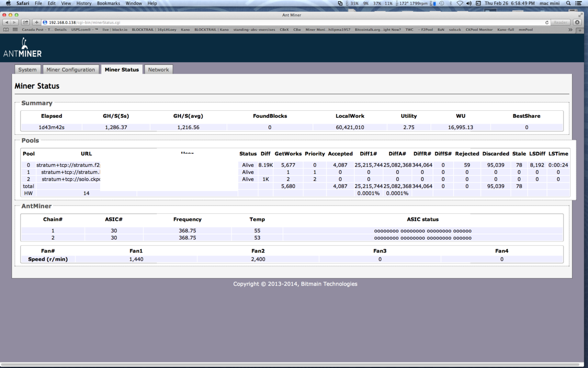Select the Elapsed value 1d43m42s

[x=51, y=127]
